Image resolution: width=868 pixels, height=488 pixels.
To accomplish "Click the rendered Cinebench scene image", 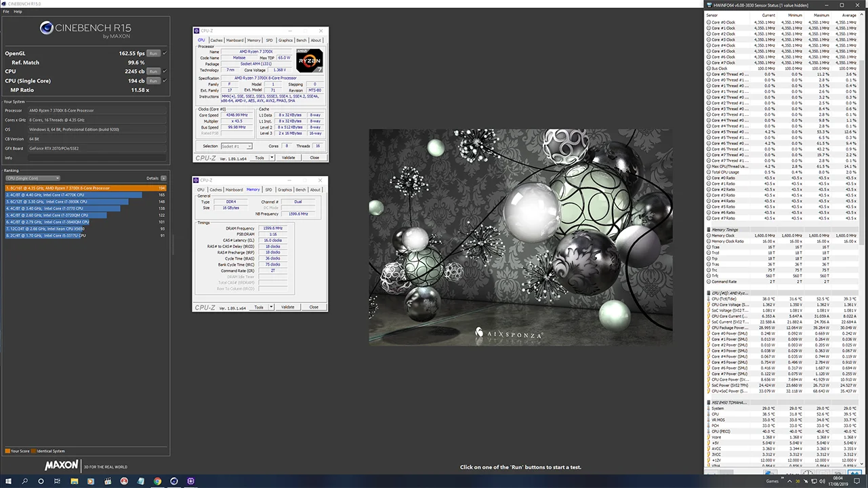I will [520, 237].
